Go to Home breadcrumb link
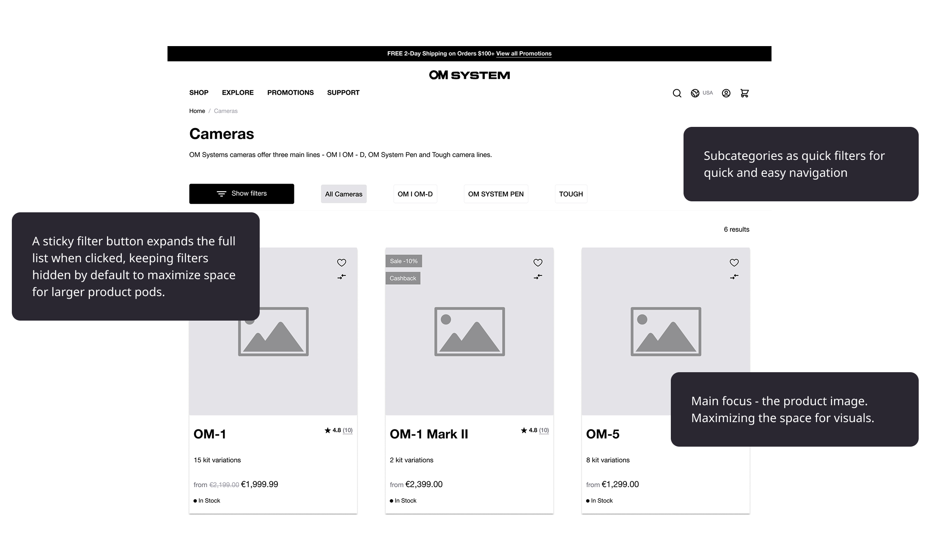This screenshot has width=939, height=560. (x=197, y=111)
